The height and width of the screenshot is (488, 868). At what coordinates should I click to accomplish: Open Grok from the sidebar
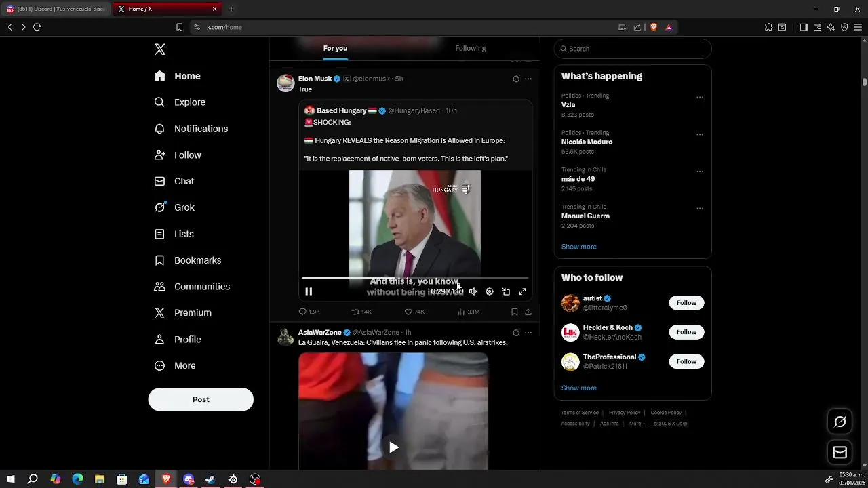tap(174, 207)
